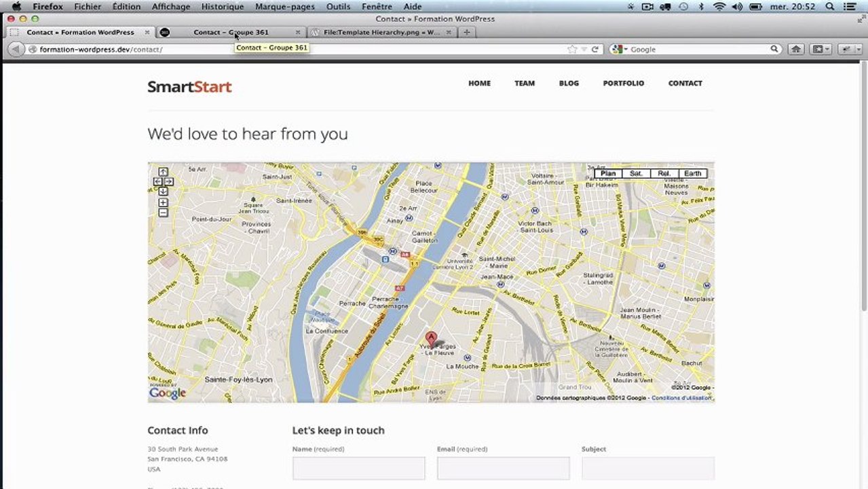Zoom in the map with plus button
Image resolution: width=868 pixels, height=489 pixels.
tap(163, 202)
